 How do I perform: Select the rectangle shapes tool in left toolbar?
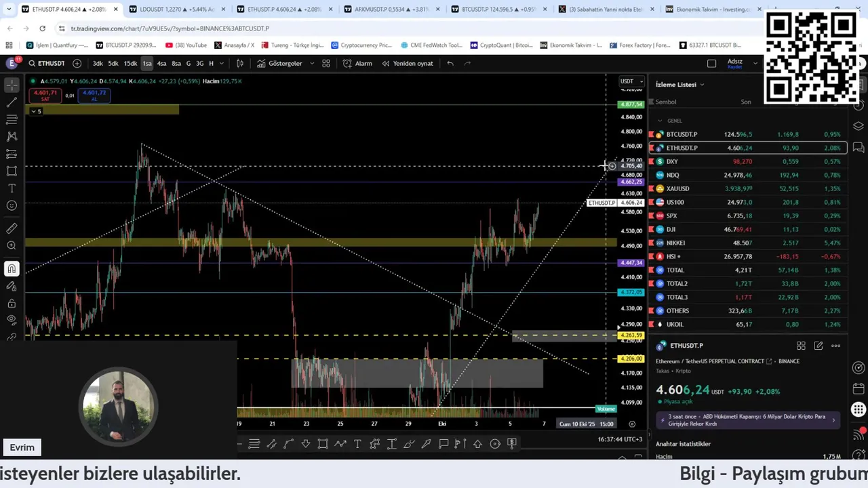click(x=12, y=171)
